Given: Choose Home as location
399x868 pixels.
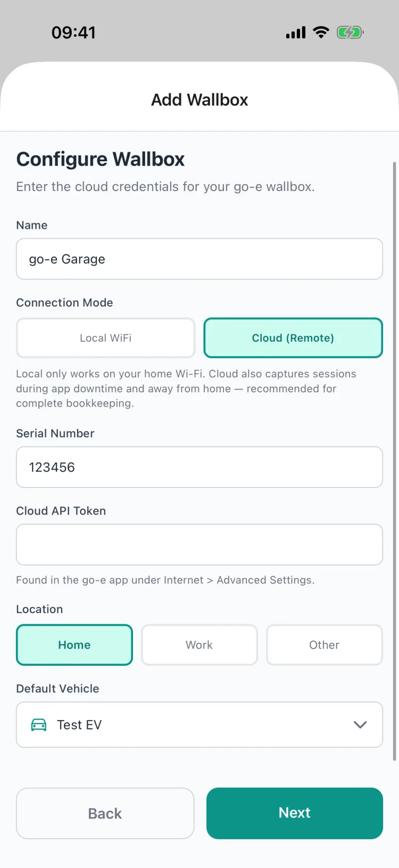Looking at the screenshot, I should (74, 645).
